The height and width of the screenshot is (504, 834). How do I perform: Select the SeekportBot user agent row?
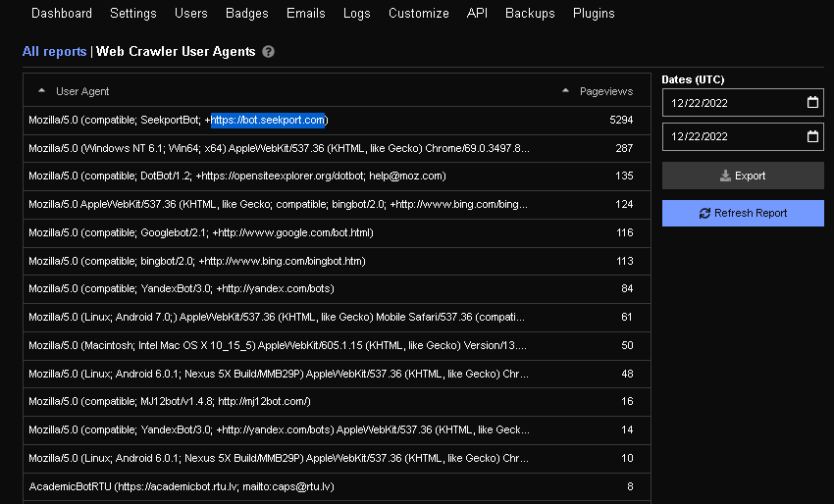coord(337,121)
